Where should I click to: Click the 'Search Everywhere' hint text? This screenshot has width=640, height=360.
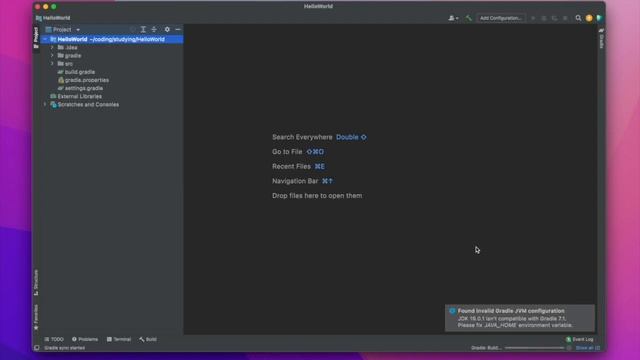pyautogui.click(x=302, y=137)
